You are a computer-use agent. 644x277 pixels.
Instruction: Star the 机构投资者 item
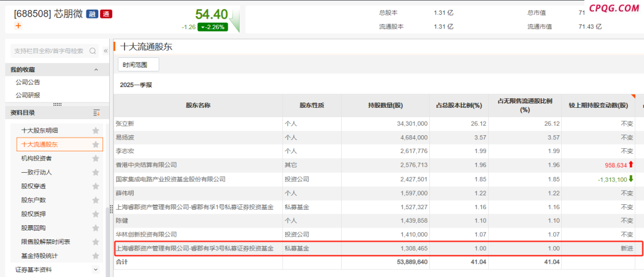tap(95, 158)
